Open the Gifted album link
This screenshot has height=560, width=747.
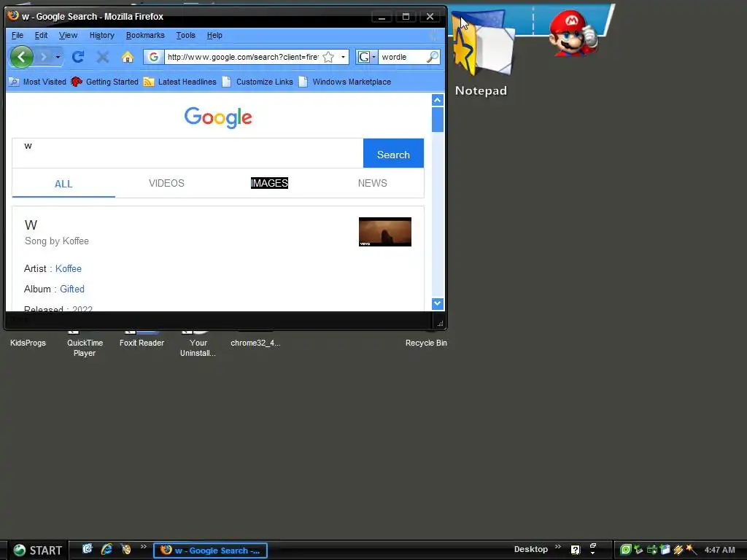coord(72,289)
